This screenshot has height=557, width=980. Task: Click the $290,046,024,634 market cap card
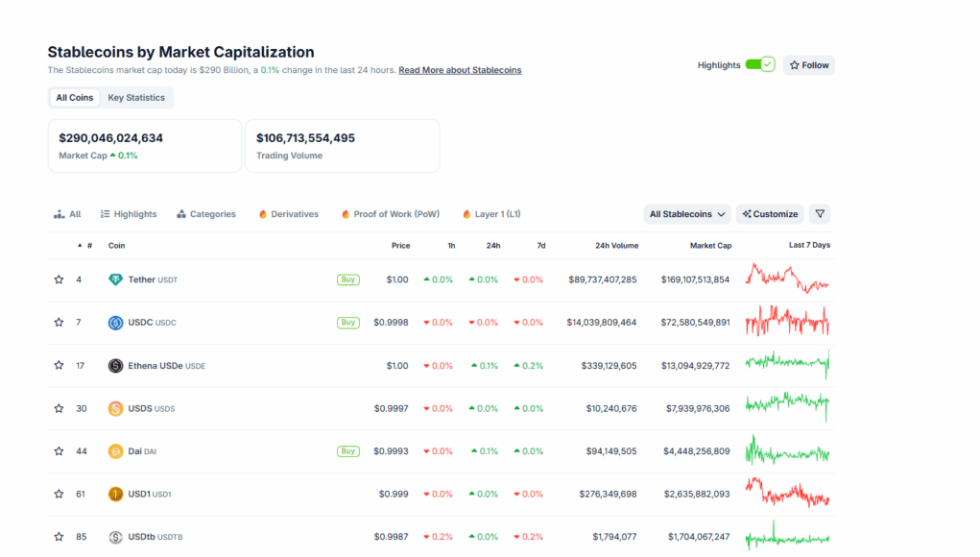click(145, 146)
